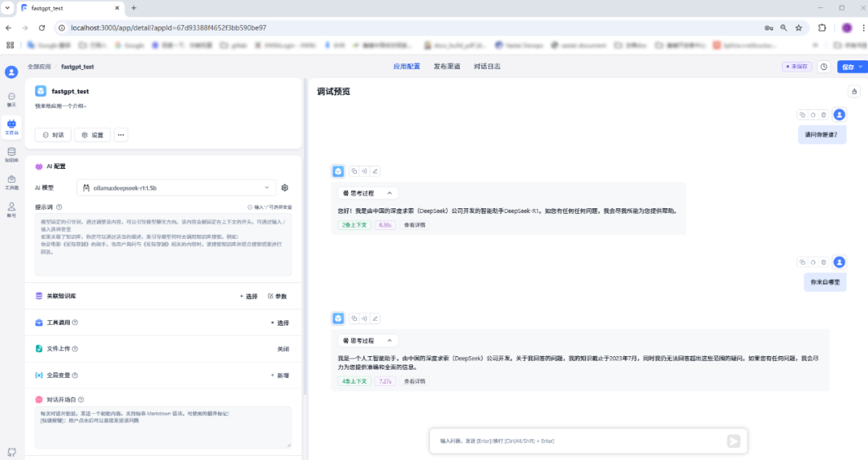This screenshot has width=868, height=460.
Task: Go back in browser history
Action: (x=8, y=27)
